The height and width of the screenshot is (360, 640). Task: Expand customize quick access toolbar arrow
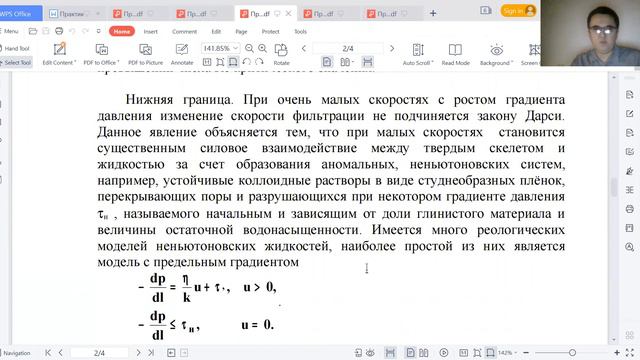click(98, 31)
